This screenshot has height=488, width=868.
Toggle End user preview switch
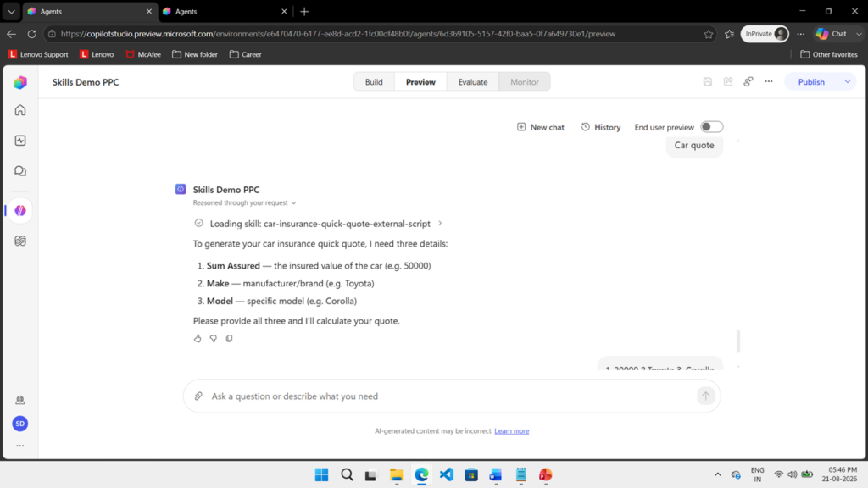tap(711, 127)
